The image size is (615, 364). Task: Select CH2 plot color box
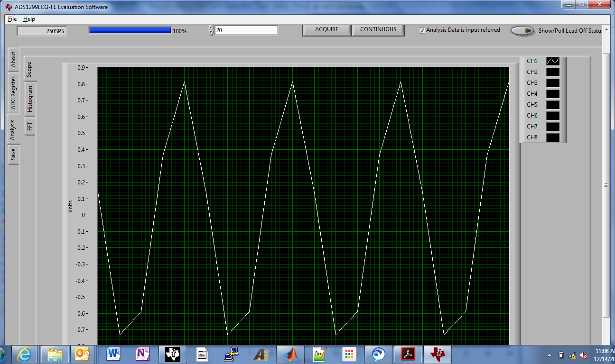click(553, 72)
